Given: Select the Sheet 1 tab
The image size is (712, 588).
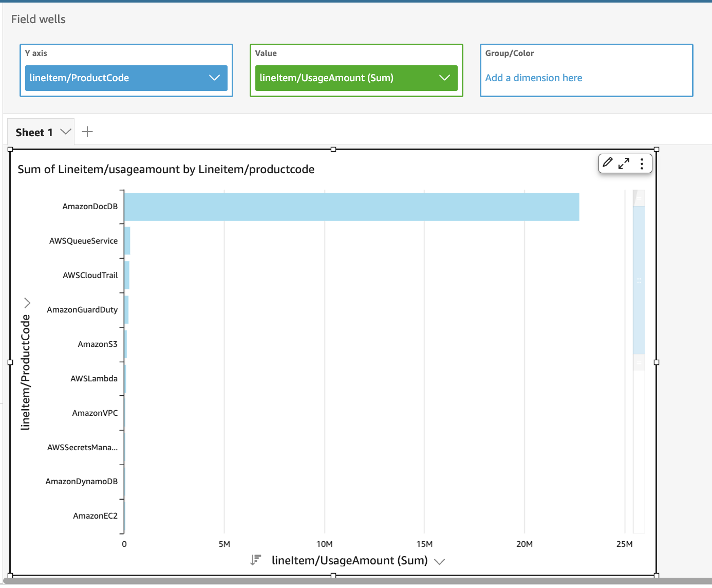Looking at the screenshot, I should (33, 132).
